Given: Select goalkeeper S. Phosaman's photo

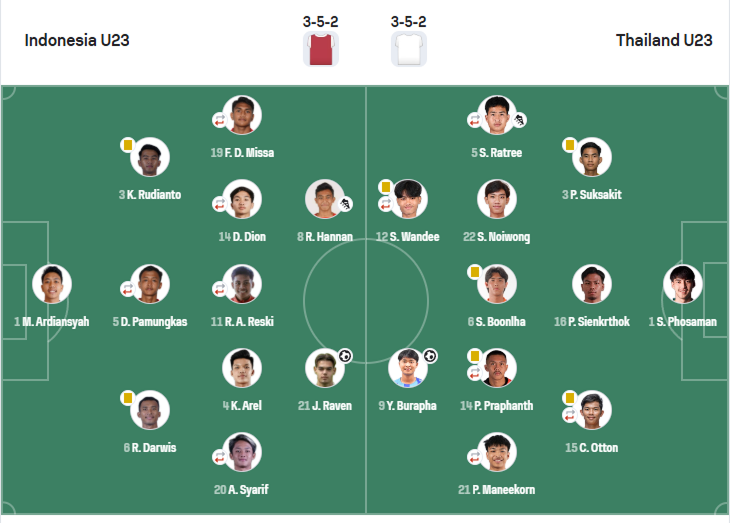Looking at the screenshot, I should 683,284.
